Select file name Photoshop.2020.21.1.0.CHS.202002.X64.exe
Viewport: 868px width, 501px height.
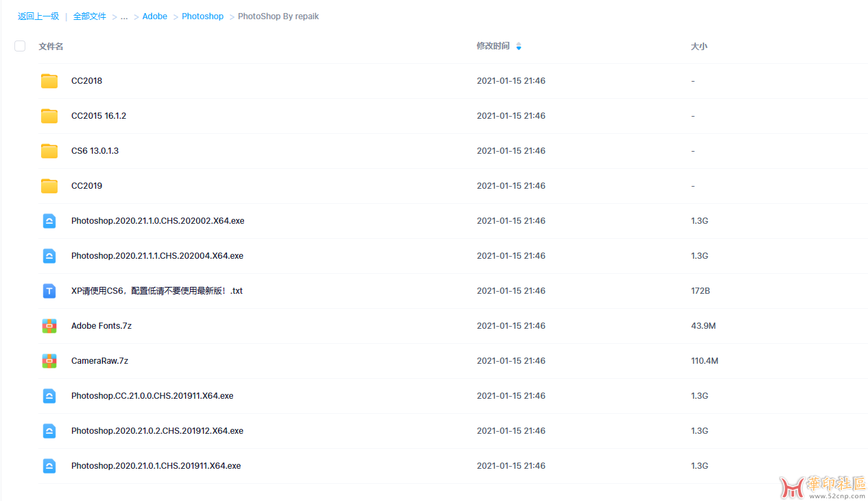pos(158,221)
